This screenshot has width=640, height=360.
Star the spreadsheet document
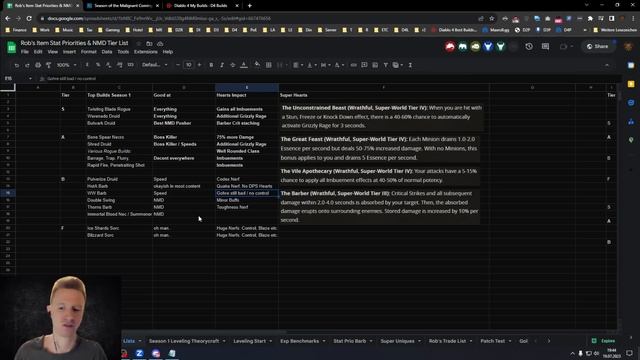(x=138, y=43)
